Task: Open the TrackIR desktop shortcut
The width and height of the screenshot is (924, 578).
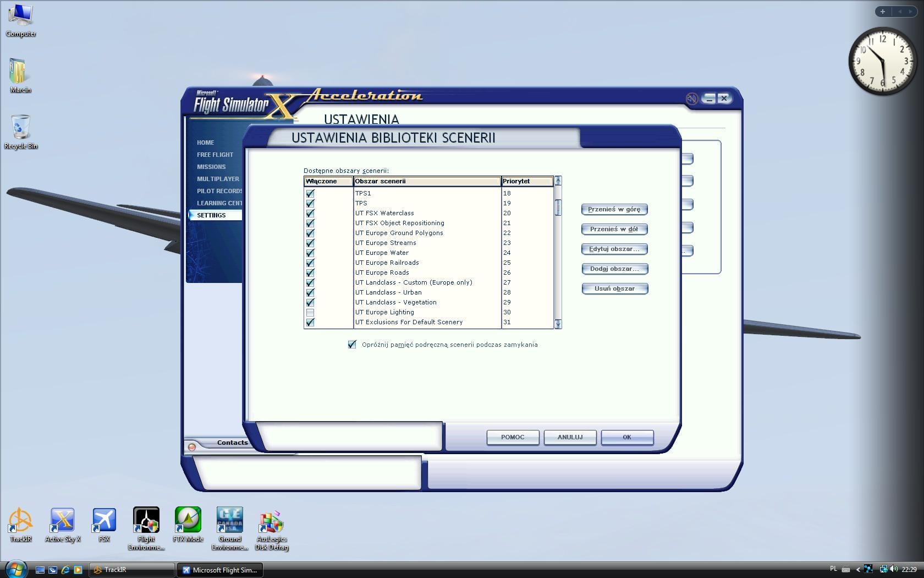Action: [x=20, y=522]
